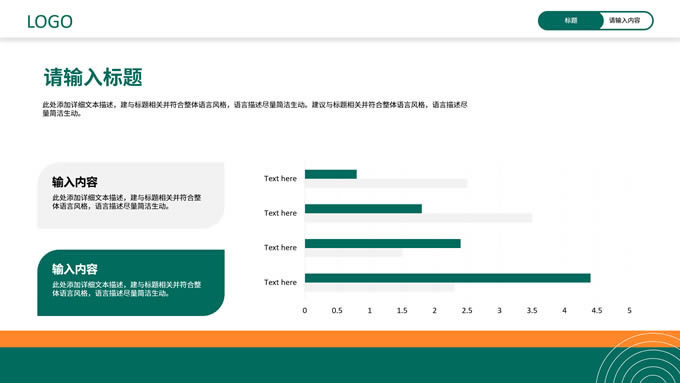Viewport: 680px width, 383px height.
Task: Switch to the 请输入内容 tab
Action: pos(624,20)
